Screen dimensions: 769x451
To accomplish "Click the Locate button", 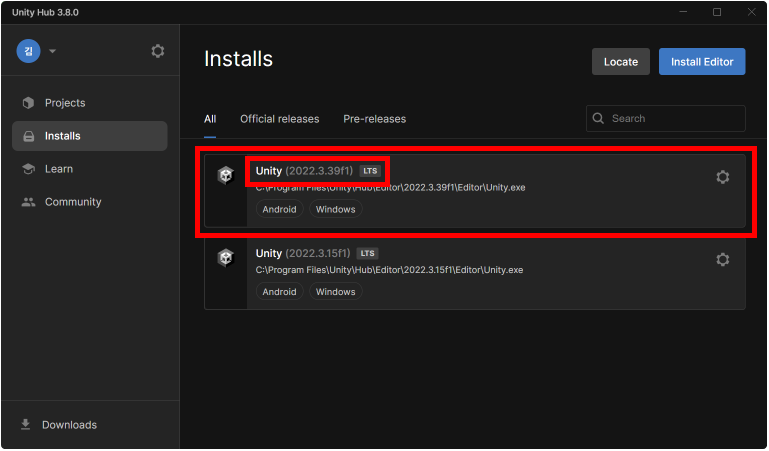I will [620, 62].
